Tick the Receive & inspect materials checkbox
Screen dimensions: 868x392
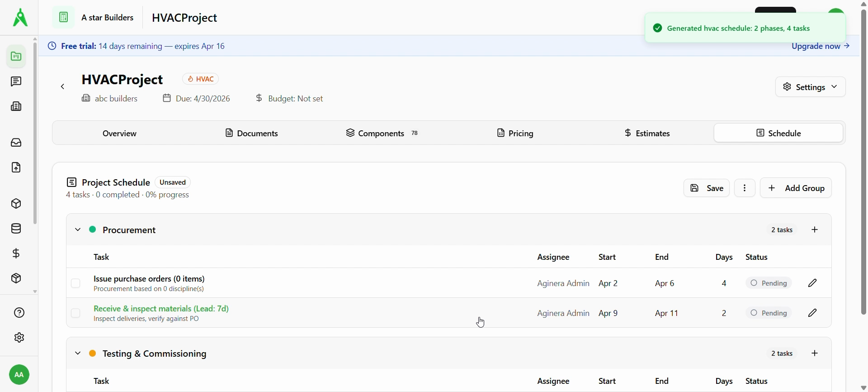coord(75,313)
